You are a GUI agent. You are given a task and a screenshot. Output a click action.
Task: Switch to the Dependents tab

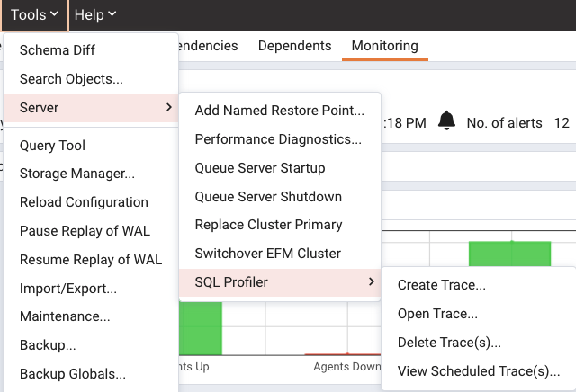point(294,46)
